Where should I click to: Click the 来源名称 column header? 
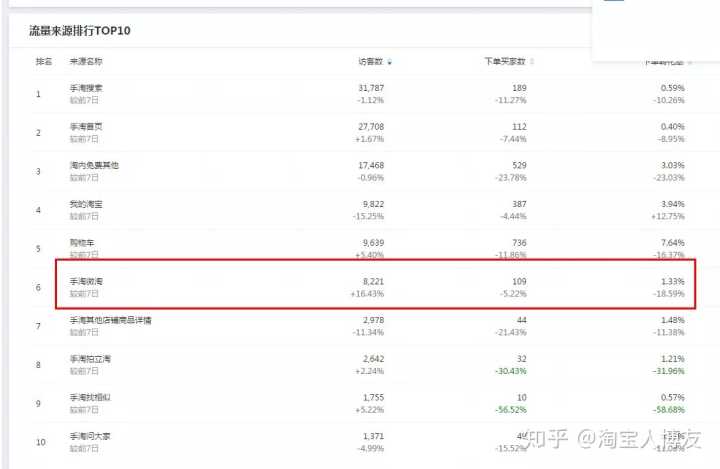click(86, 61)
